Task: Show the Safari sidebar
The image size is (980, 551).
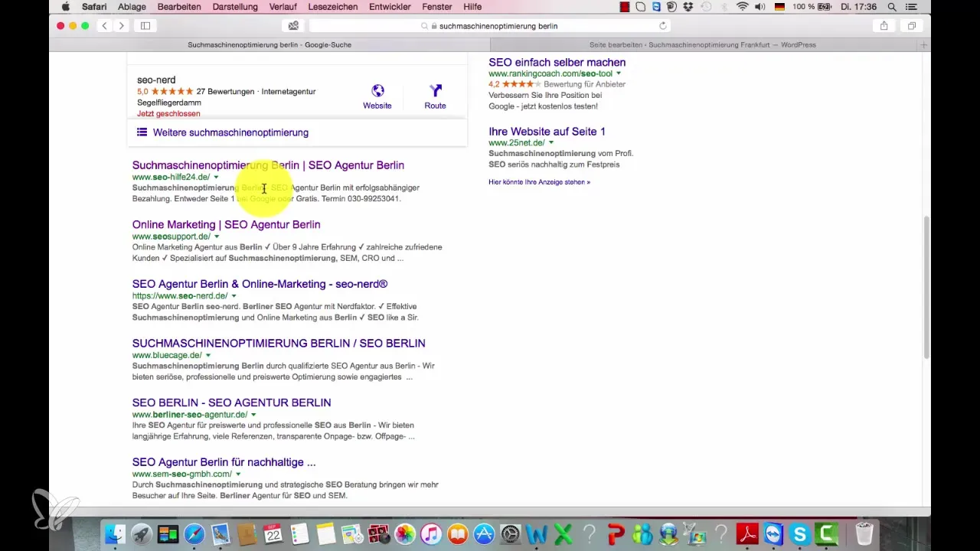Action: click(x=145, y=25)
